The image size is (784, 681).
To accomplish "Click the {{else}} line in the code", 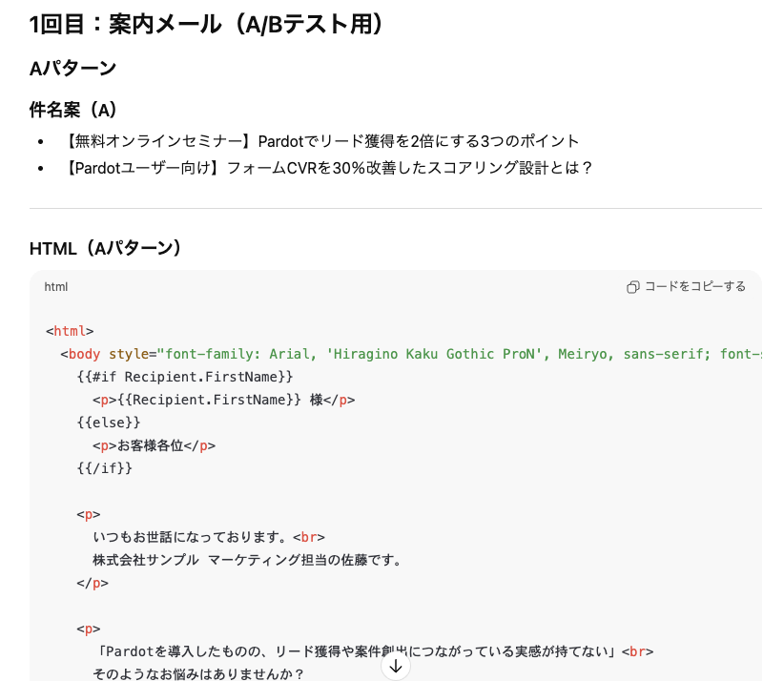I will (x=109, y=423).
